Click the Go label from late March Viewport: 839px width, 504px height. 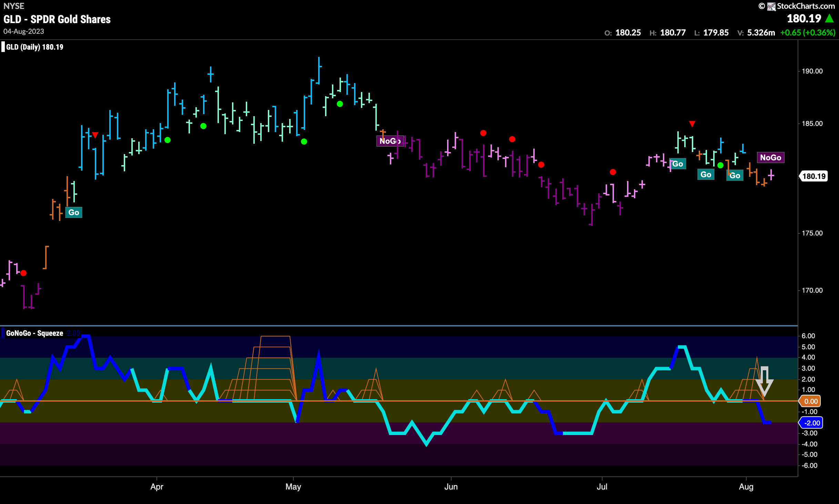pyautogui.click(x=74, y=212)
